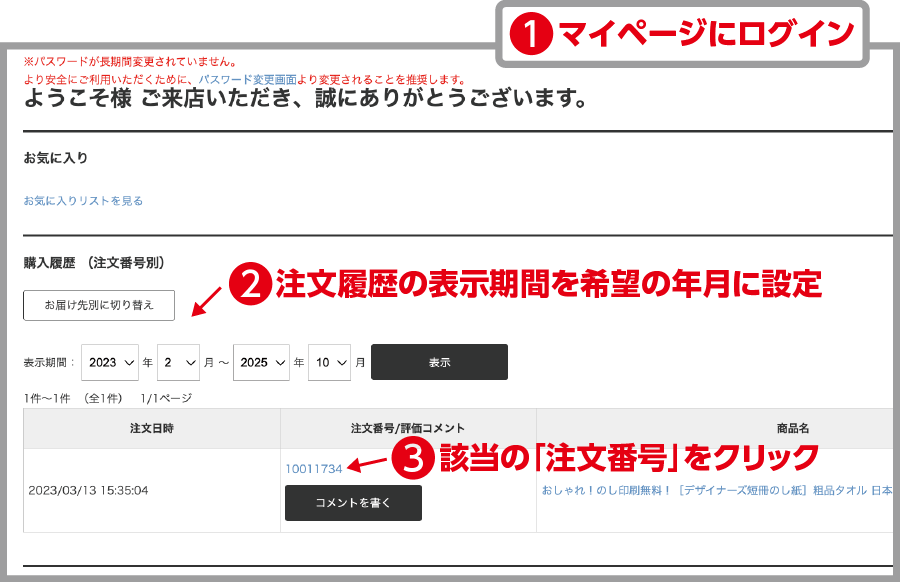
Task: Open the start month dropdown showing 2
Action: click(178, 362)
